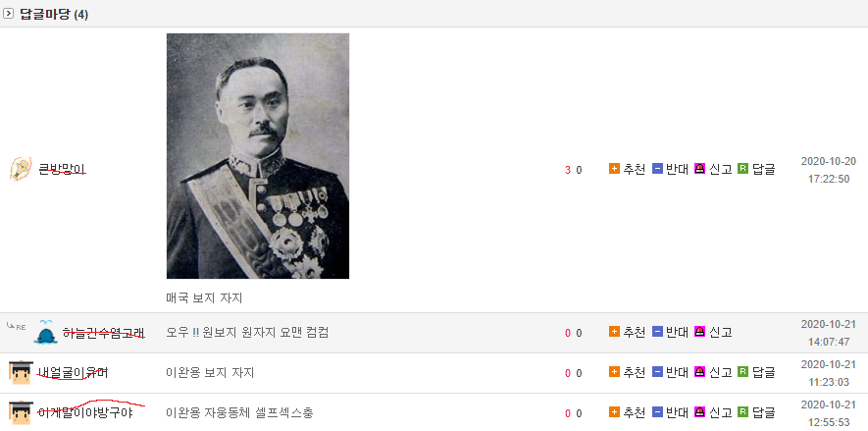Open the lightbulb avatar profile icon

click(x=21, y=169)
